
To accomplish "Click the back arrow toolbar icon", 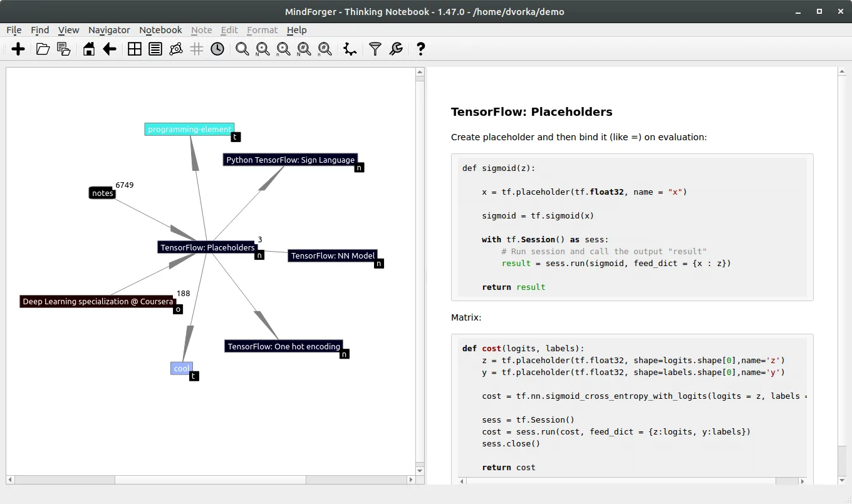I will (110, 49).
